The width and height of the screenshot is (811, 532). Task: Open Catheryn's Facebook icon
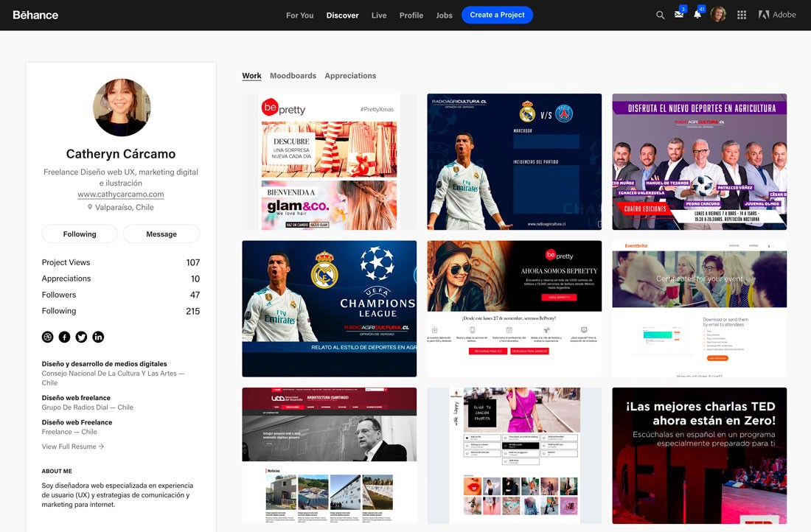click(x=65, y=337)
